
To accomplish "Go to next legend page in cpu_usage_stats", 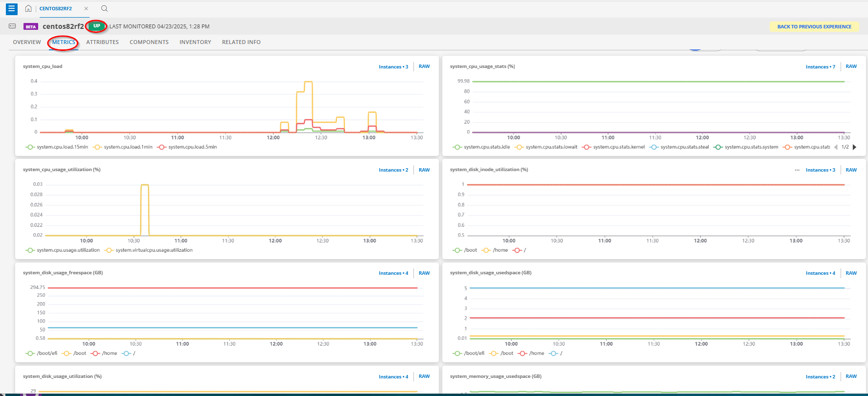I will pos(854,147).
